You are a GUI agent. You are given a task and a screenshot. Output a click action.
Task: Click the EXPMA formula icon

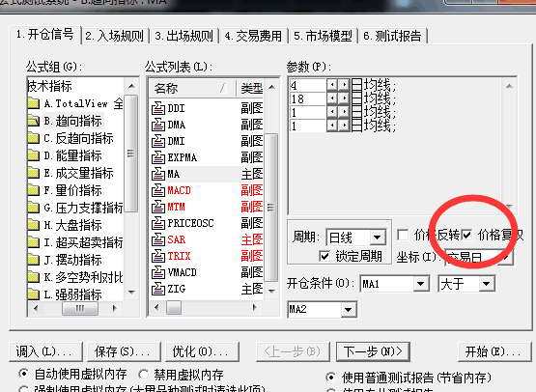(x=158, y=157)
